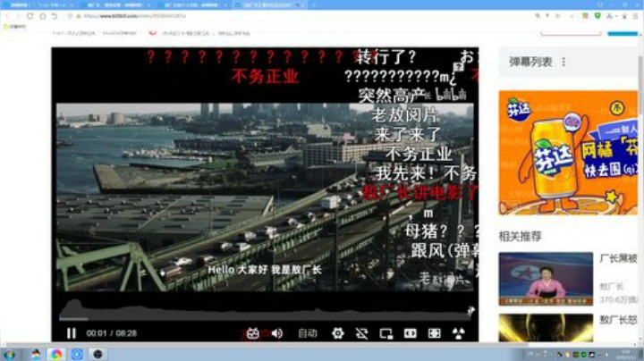Enter web fullscreen mode

434,333
